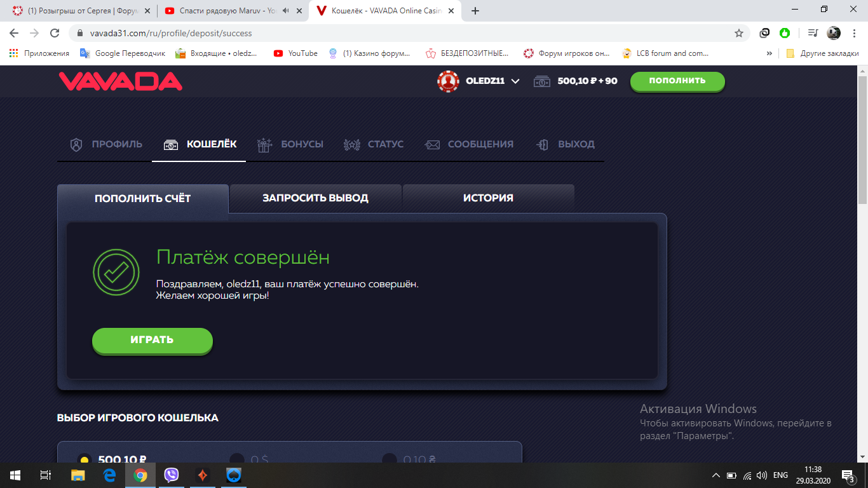The width and height of the screenshot is (868, 488).
Task: Open the Windows notification center
Action: 848,475
